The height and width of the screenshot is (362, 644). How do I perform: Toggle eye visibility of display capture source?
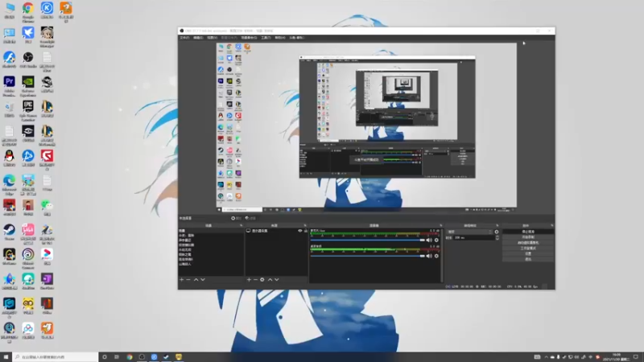pyautogui.click(x=299, y=231)
